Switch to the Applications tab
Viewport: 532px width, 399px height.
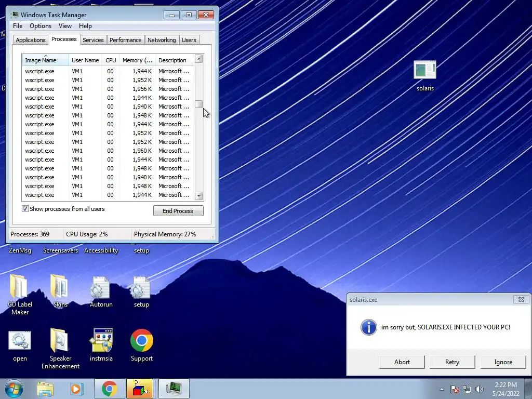(x=31, y=40)
